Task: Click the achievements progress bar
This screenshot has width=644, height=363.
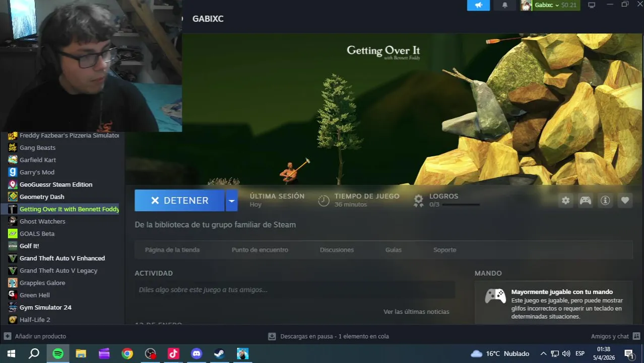Action: coord(461,205)
